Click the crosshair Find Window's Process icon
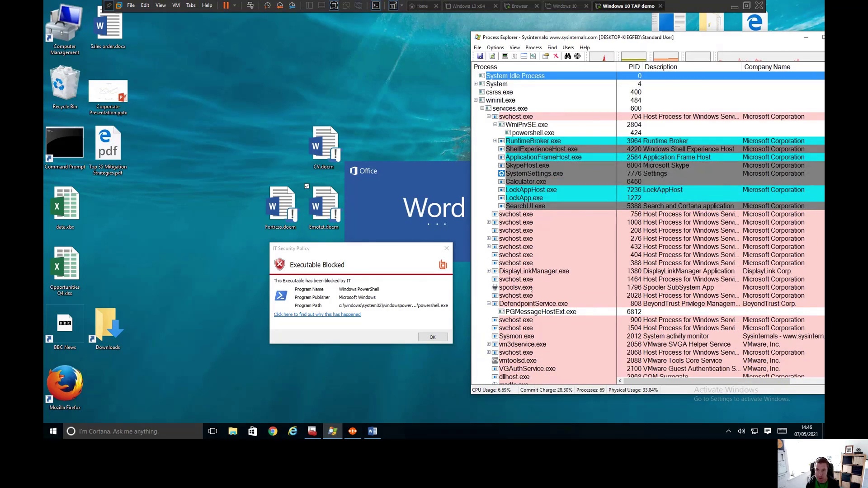 [577, 56]
